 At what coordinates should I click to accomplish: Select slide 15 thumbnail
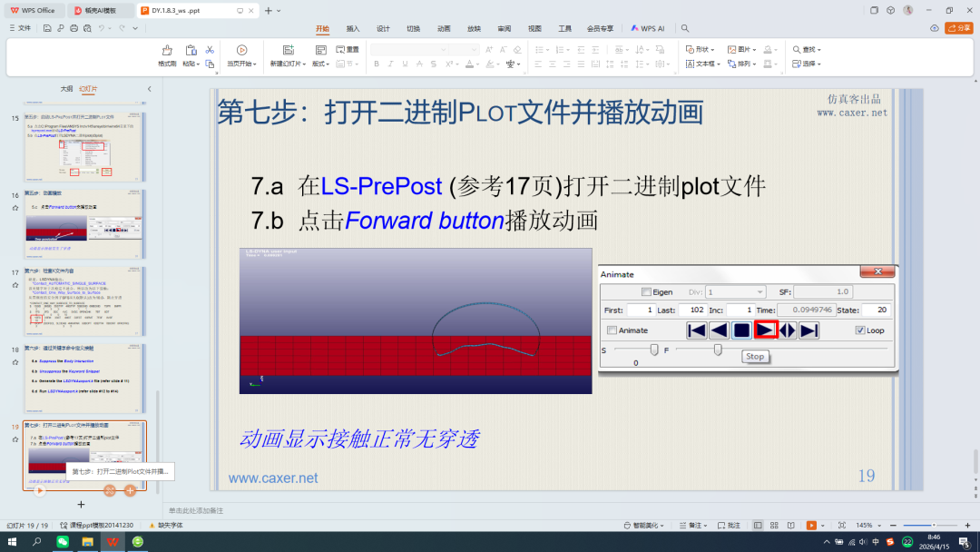(84, 148)
